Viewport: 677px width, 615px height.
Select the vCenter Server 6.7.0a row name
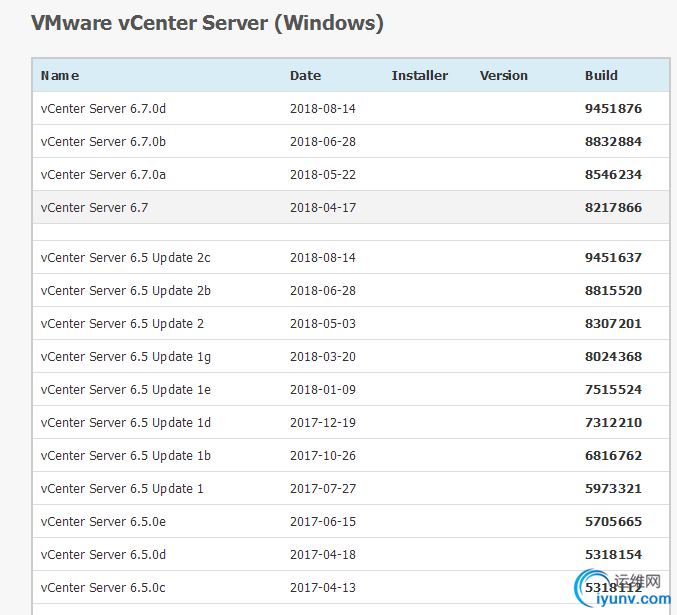pos(103,174)
